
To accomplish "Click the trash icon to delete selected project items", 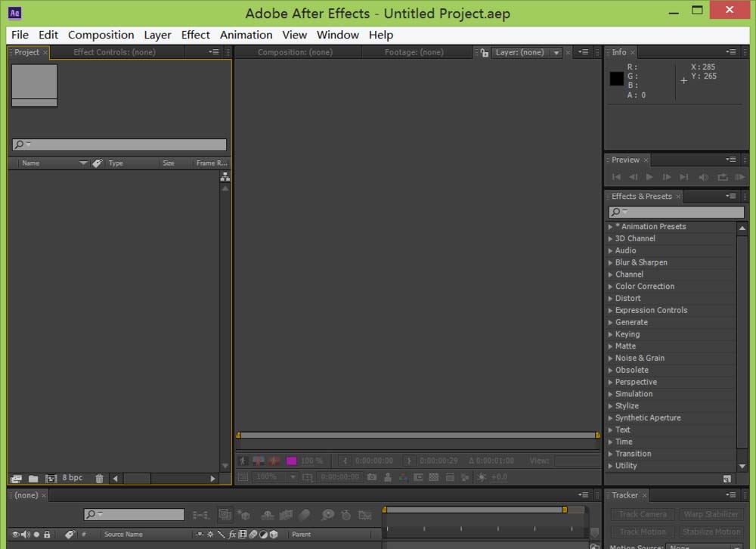I will point(99,479).
